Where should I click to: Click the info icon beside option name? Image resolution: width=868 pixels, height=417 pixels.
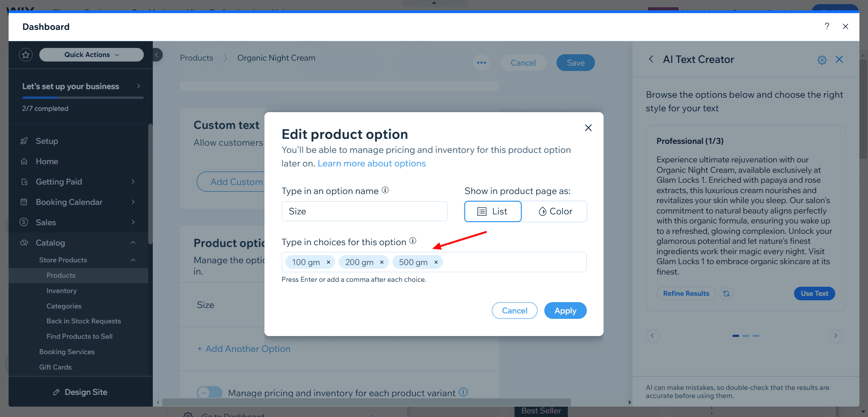pos(385,190)
